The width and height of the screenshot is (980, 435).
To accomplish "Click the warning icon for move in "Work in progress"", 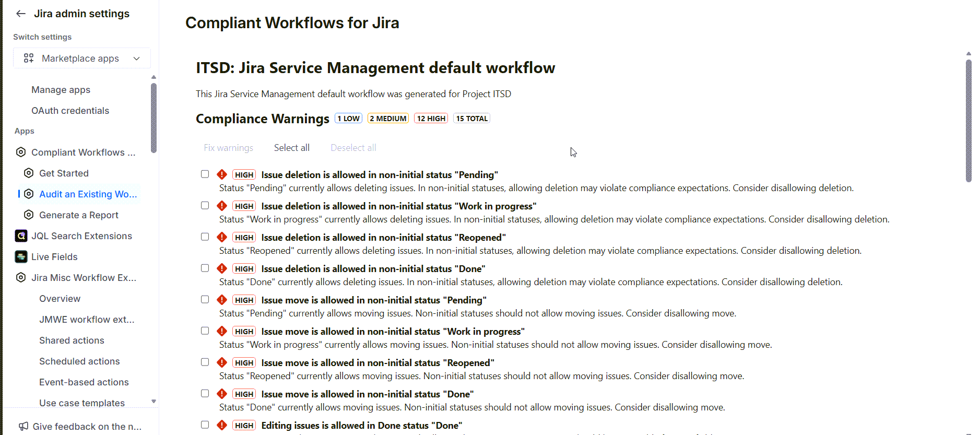I will 222,331.
